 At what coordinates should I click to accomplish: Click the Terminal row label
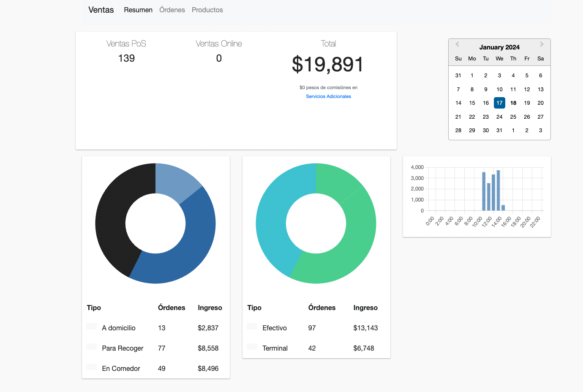[x=275, y=348]
